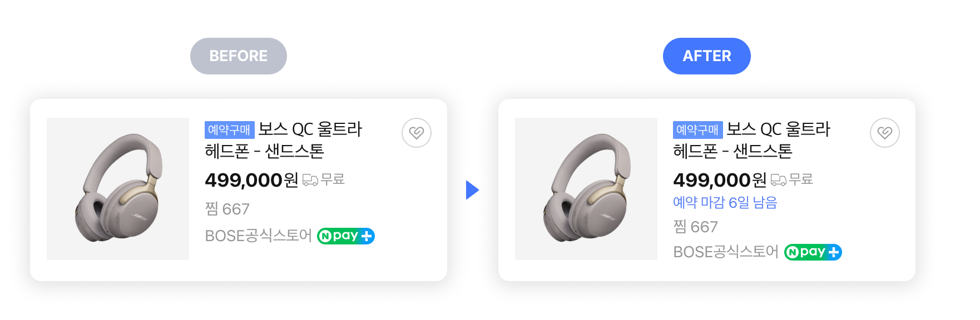Viewport: 980px width, 320px height.
Task: Click the 찜 667 count in the BEFORE card
Action: point(227,209)
